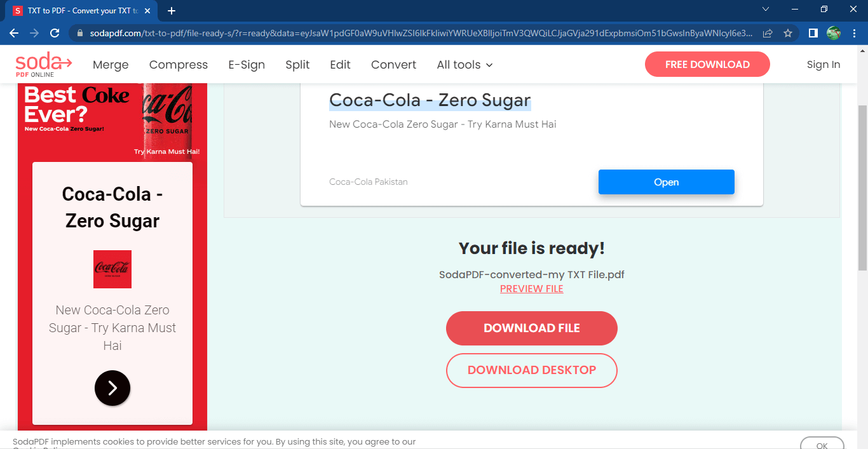Go back to the previous page
The height and width of the screenshot is (449, 868).
point(14,33)
